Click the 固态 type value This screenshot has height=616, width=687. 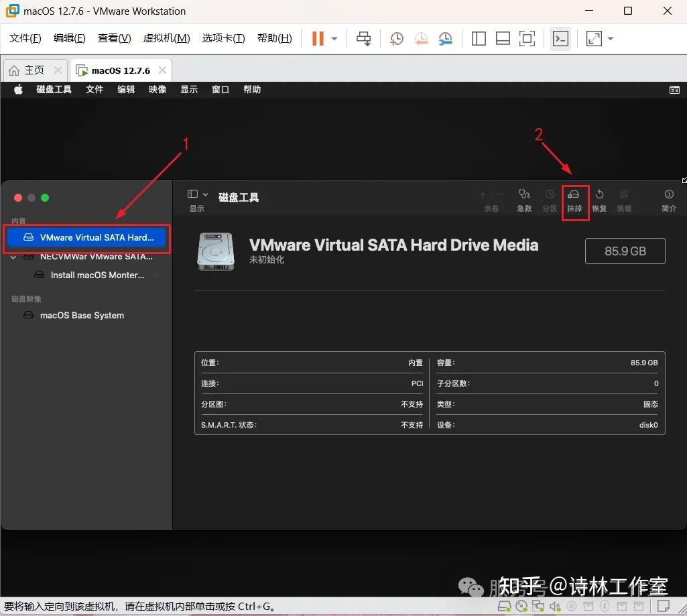click(x=651, y=404)
